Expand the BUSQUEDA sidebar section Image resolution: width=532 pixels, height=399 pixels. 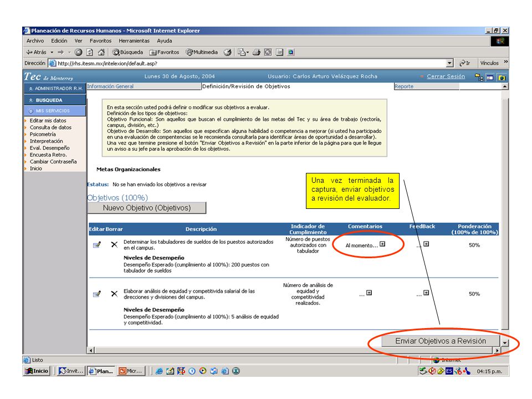[x=55, y=100]
